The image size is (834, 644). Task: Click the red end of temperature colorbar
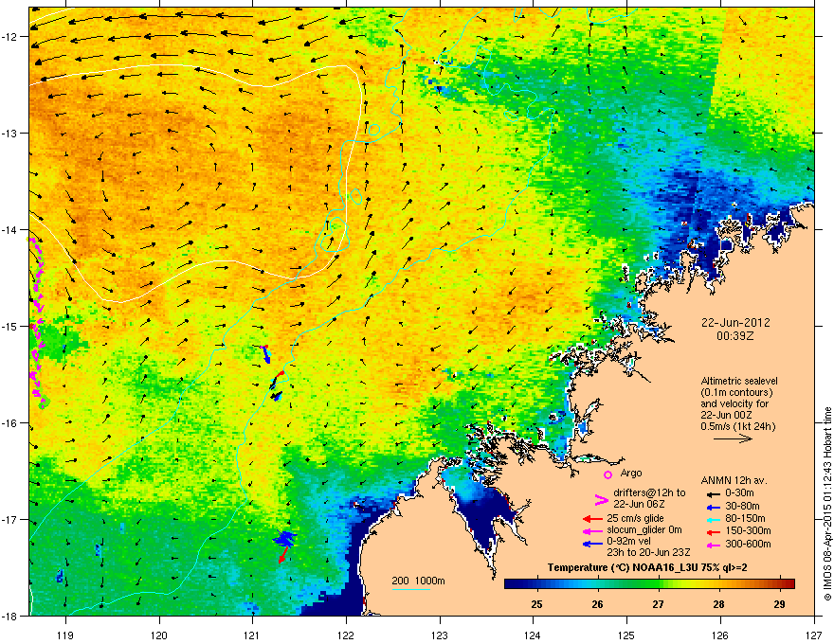pos(789,584)
